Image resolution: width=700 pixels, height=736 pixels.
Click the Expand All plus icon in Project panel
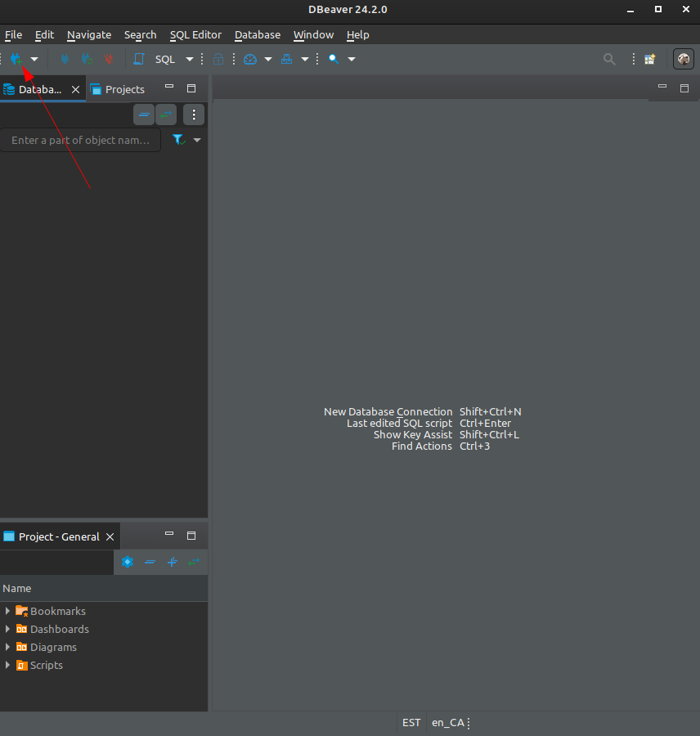click(x=173, y=562)
